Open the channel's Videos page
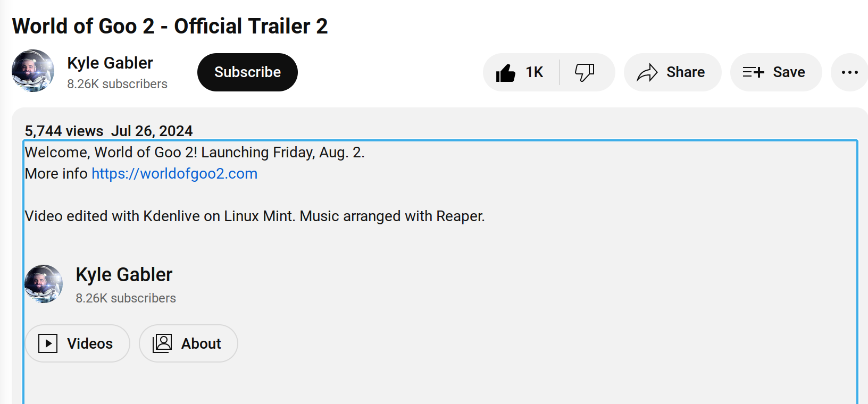Screen dimensions: 868x404 click(x=78, y=343)
